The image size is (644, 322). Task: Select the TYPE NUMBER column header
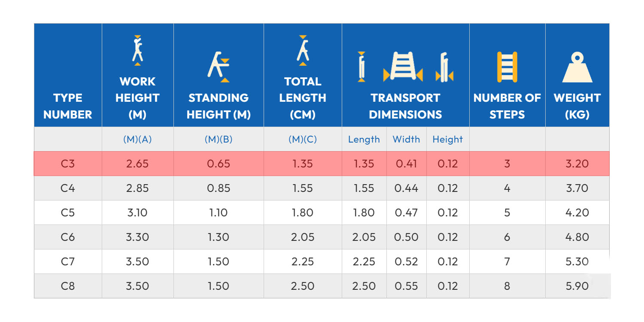pyautogui.click(x=68, y=106)
